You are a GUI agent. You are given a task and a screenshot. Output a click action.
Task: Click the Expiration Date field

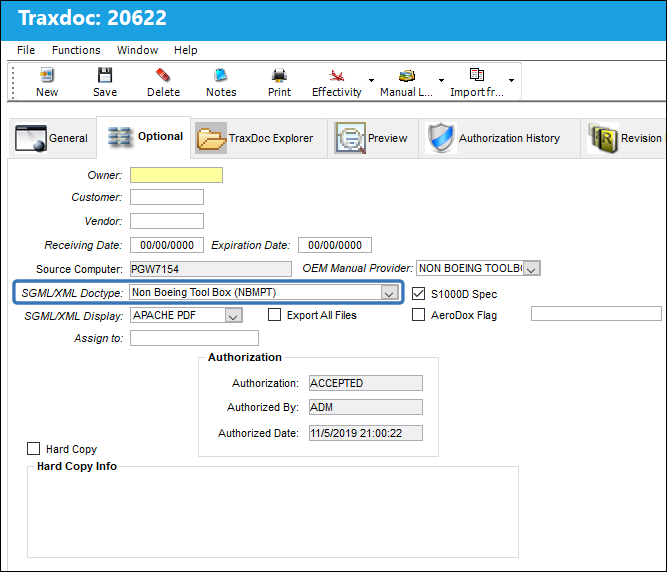pos(335,245)
